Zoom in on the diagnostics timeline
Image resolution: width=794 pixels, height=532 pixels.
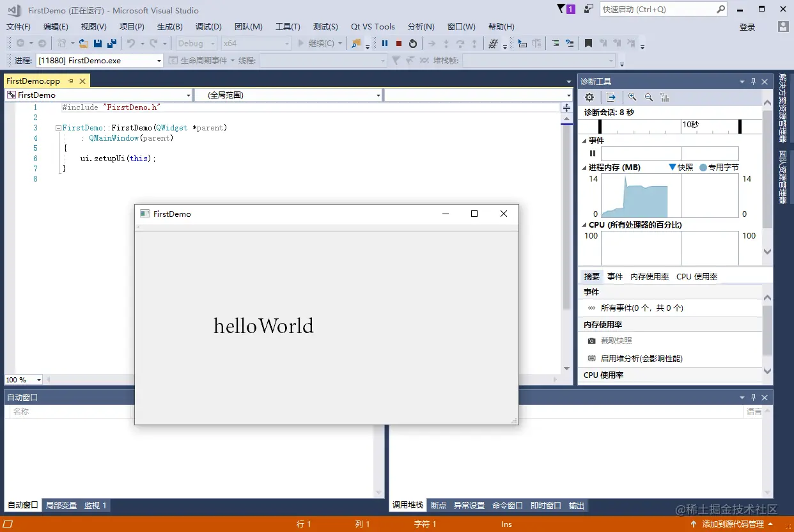[x=632, y=97]
